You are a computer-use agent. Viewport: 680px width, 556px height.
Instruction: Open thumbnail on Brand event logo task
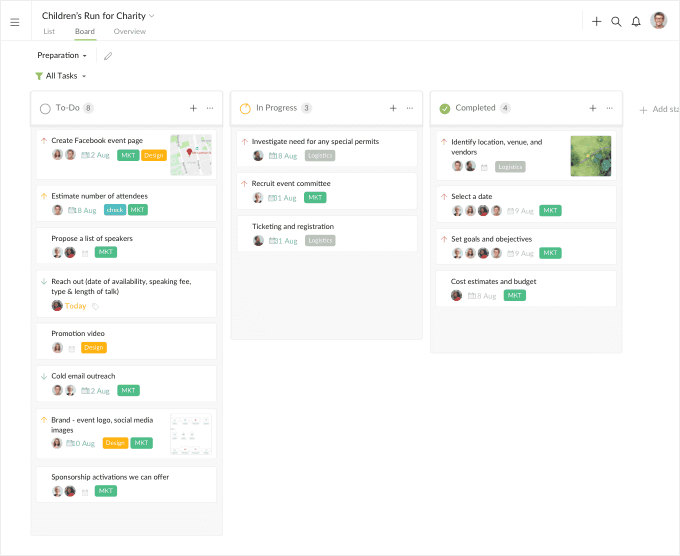pyautogui.click(x=191, y=434)
